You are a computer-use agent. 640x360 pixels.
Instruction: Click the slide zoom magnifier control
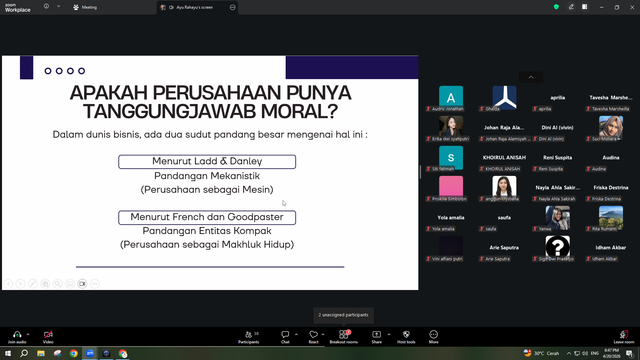click(x=58, y=283)
